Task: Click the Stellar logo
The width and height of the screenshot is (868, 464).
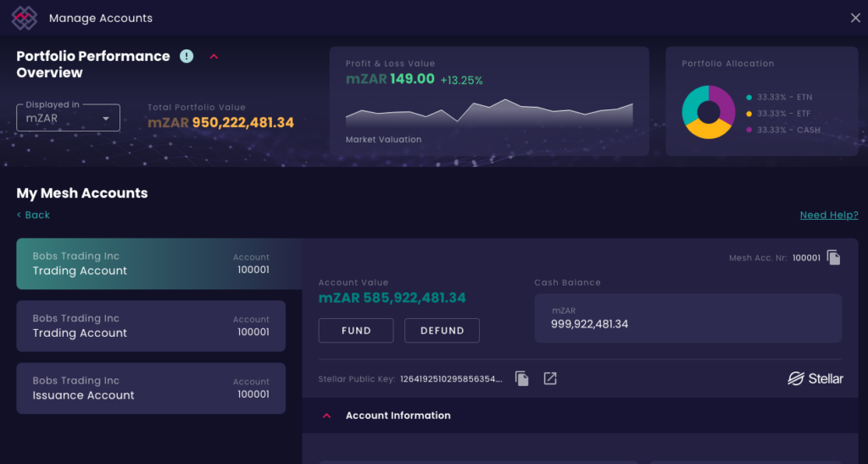Action: tap(815, 378)
